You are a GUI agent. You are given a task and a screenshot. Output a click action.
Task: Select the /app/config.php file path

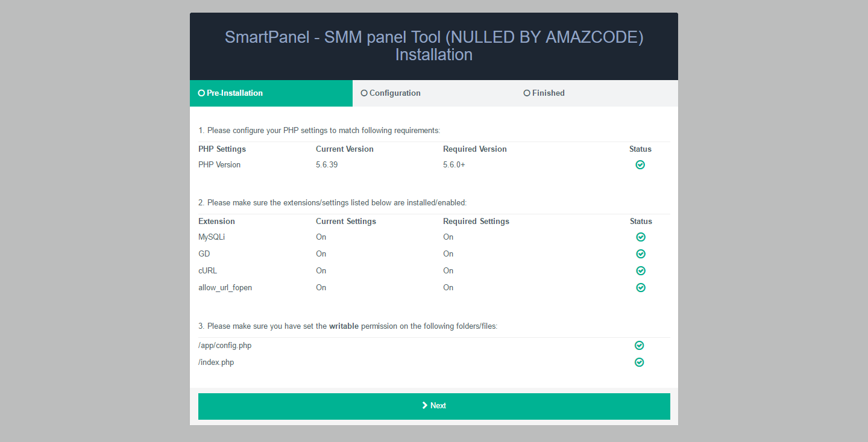(x=225, y=346)
